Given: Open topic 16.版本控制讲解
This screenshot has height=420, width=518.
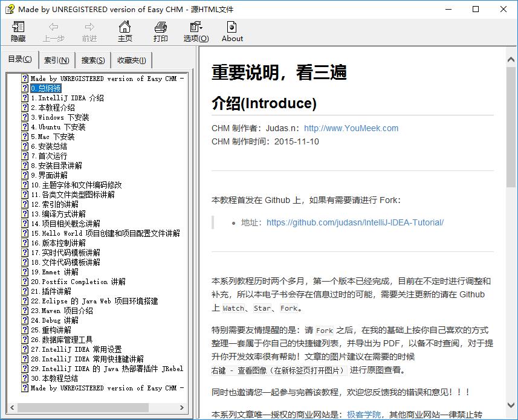Looking at the screenshot, I should click(58, 243).
